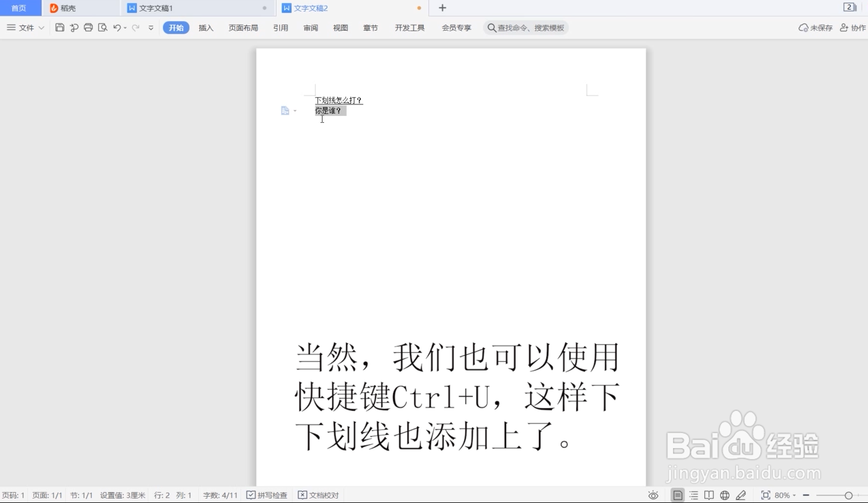Click the Save icon in the quick toolbar
The width and height of the screenshot is (868, 503).
click(59, 27)
